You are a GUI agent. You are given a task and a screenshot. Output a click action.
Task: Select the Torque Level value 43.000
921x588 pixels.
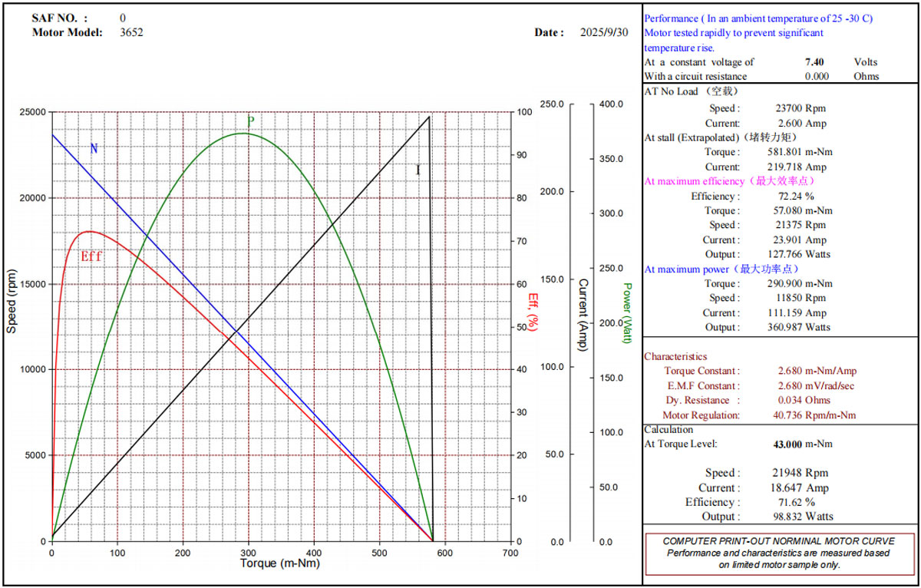coord(787,444)
